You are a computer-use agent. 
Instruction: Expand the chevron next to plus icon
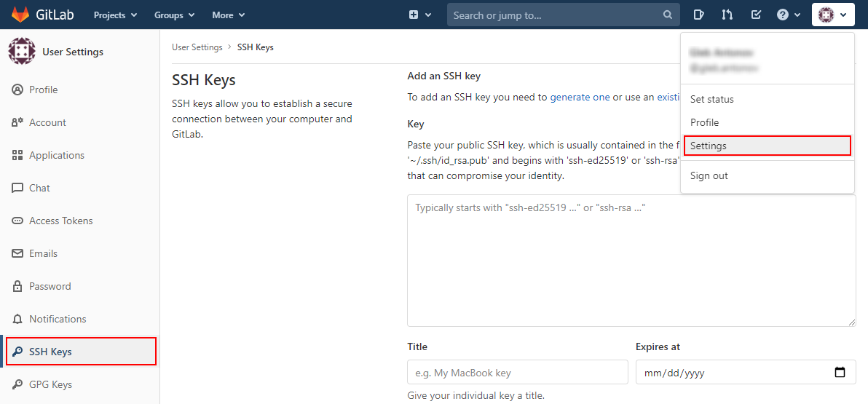tap(428, 15)
